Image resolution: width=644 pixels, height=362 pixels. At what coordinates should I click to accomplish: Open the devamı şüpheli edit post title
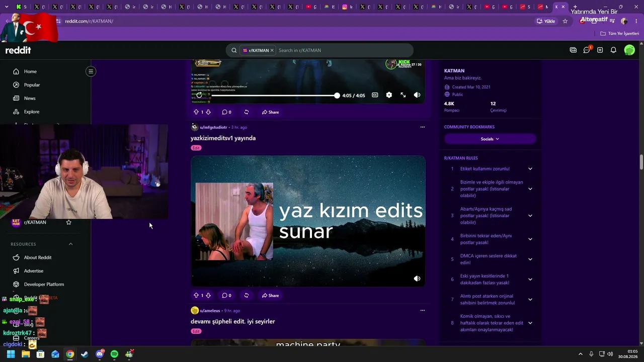tap(232, 322)
